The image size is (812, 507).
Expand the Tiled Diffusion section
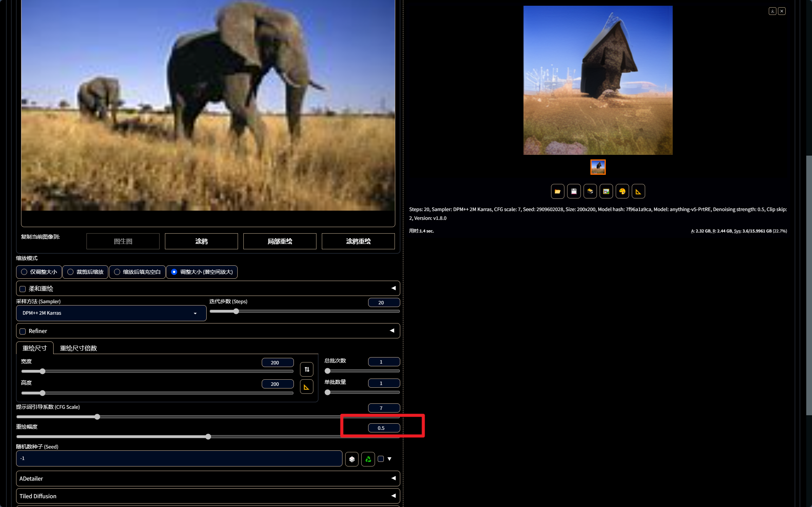tap(208, 496)
